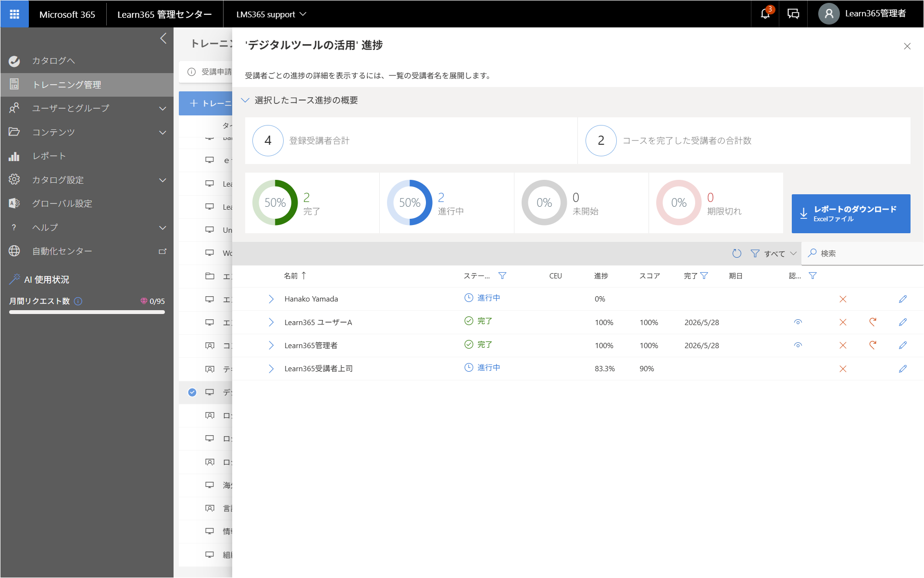Screen dimensions: 924x578
Task: Open the notifications bell
Action: click(x=765, y=14)
